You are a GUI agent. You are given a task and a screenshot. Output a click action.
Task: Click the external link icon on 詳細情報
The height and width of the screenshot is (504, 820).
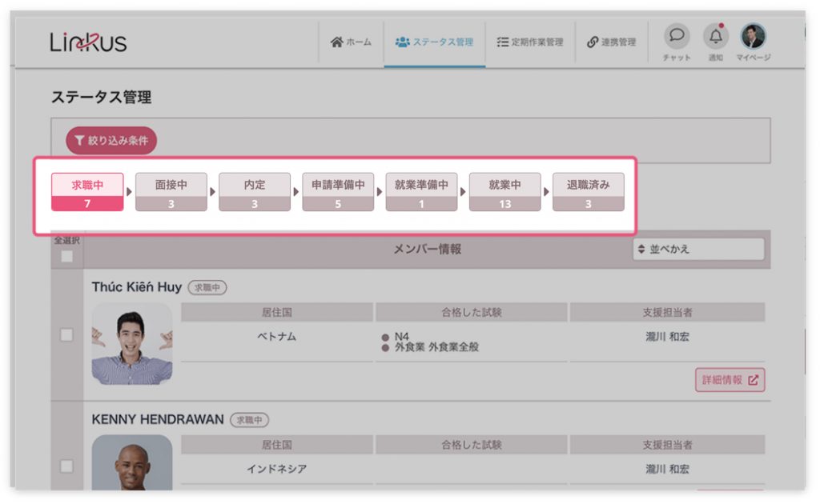coord(753,381)
